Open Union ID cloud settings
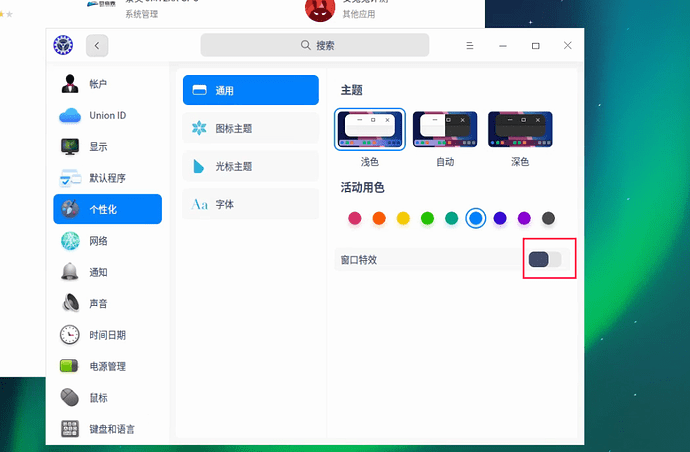The width and height of the screenshot is (690, 452). (x=107, y=115)
